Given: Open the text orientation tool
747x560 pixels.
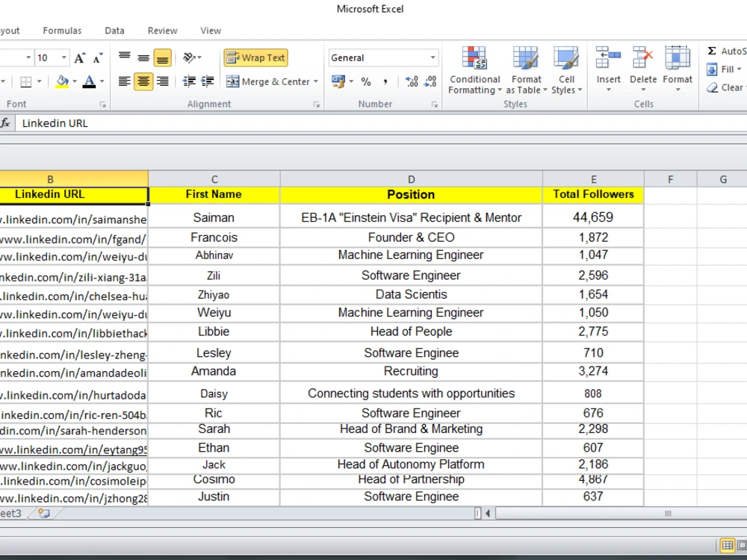Looking at the screenshot, I should point(192,57).
